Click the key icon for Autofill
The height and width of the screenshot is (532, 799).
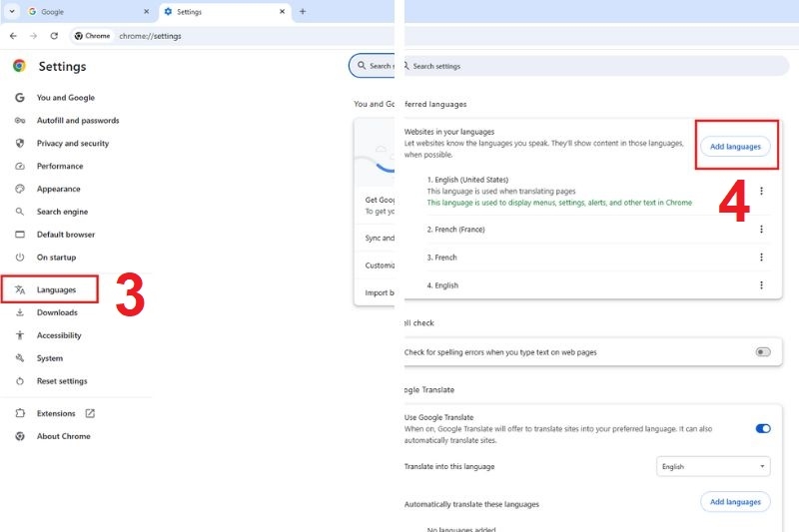click(x=20, y=120)
